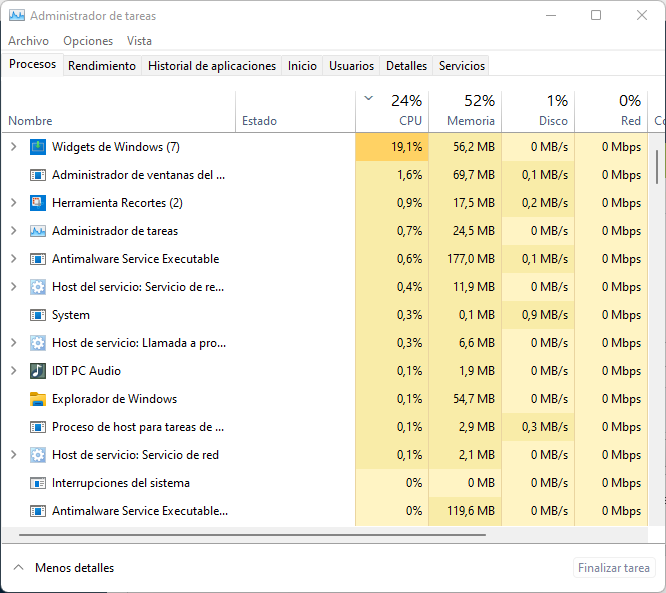This screenshot has height=593, width=666.
Task: Expand Host del servicio: Servicio de re... row
Action: point(14,287)
